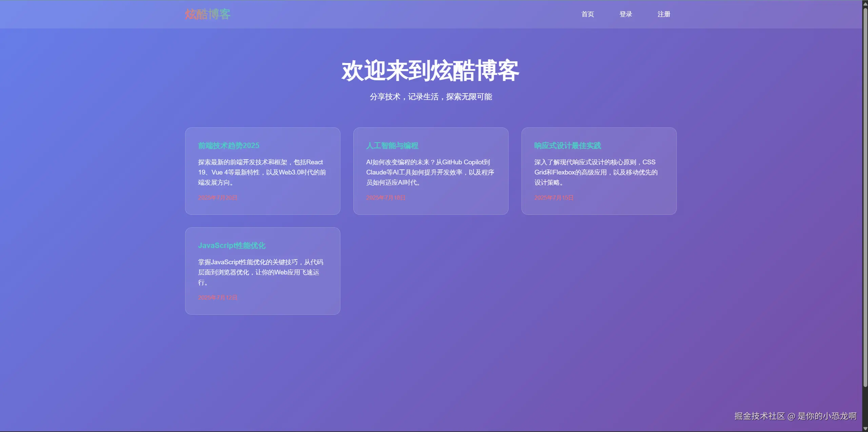
Task: Click the JavaScript card description text
Action: pos(260,272)
